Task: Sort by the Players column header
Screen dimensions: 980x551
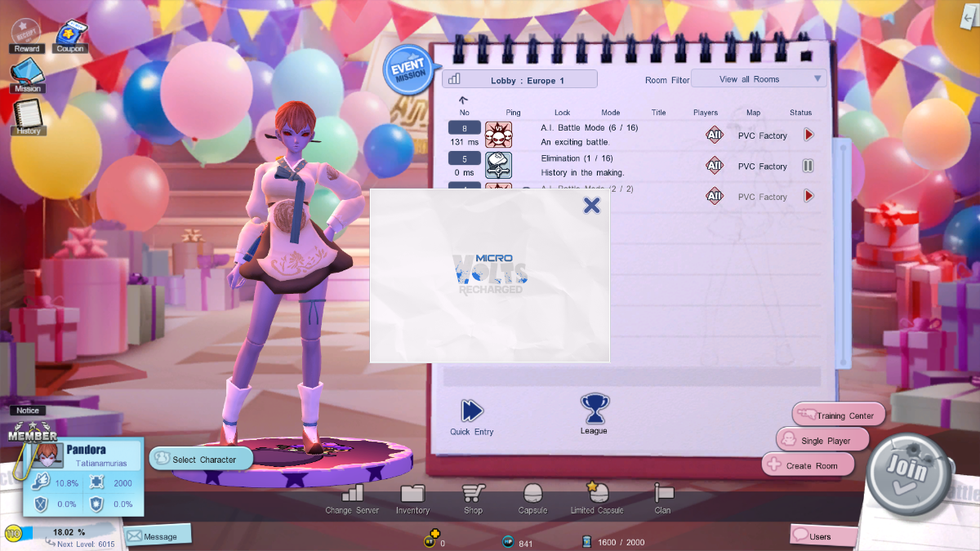Action: [x=706, y=113]
